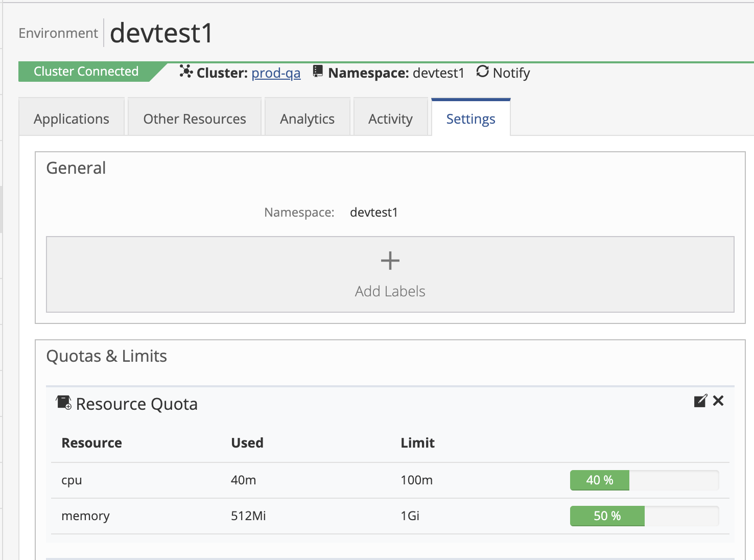Click the Resource Quota header icon
This screenshot has height=560, width=754.
[x=64, y=403]
